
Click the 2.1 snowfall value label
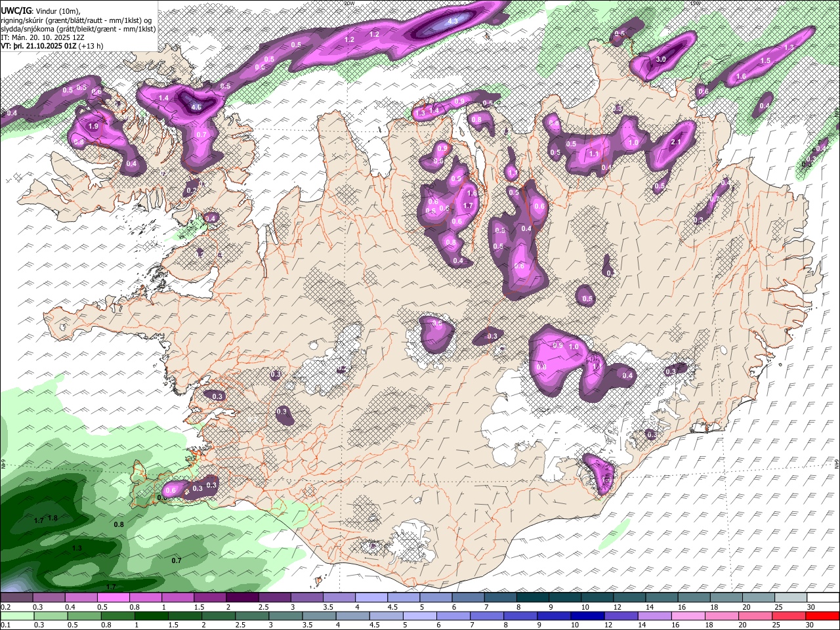[x=677, y=142]
